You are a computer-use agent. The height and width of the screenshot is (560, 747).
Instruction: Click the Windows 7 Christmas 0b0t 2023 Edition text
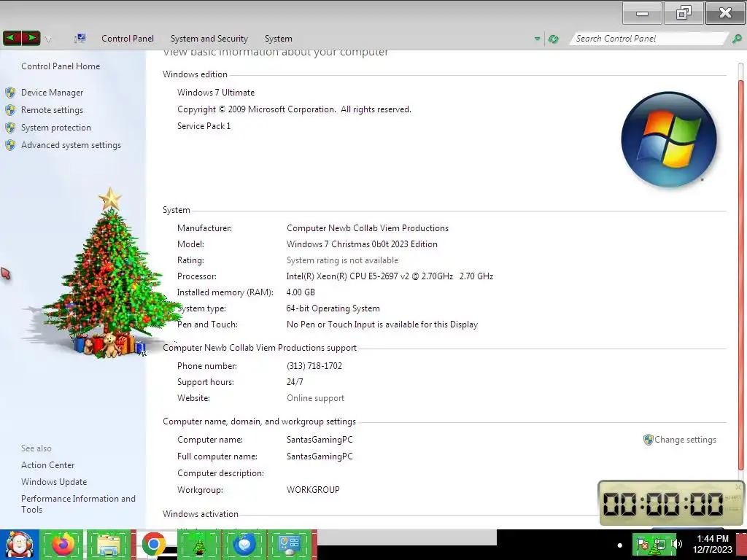pyautogui.click(x=362, y=244)
